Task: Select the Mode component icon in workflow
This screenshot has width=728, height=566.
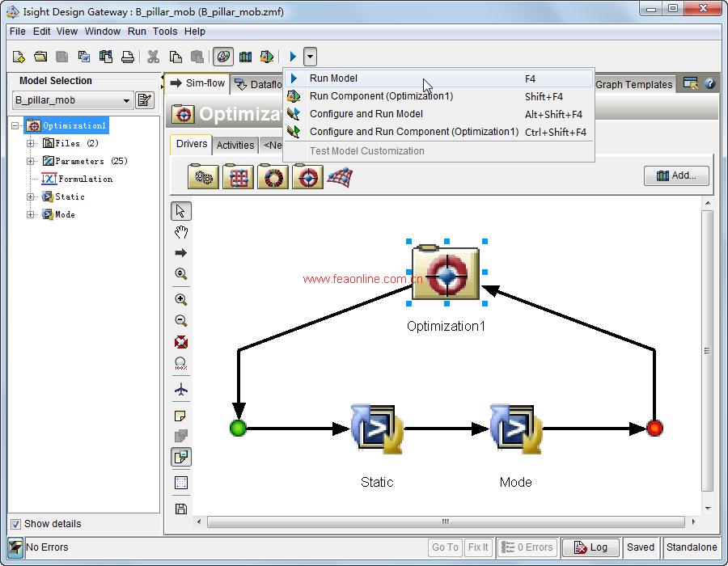Action: 515,429
